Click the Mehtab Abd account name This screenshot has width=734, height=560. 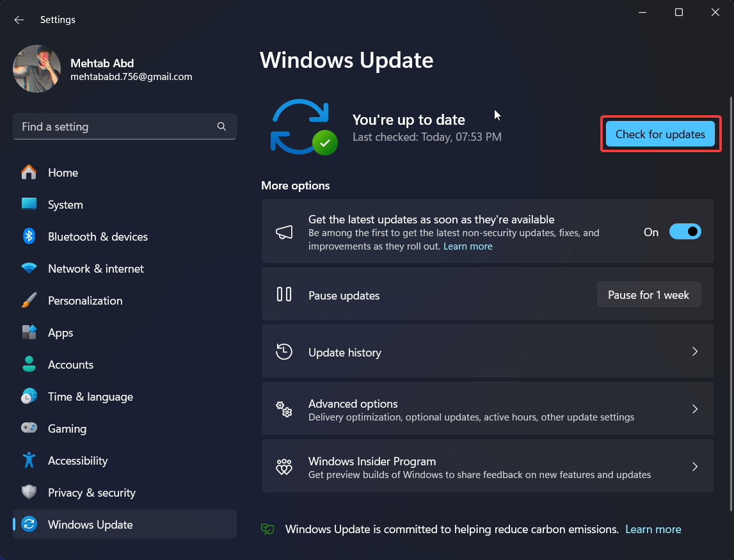(x=102, y=63)
